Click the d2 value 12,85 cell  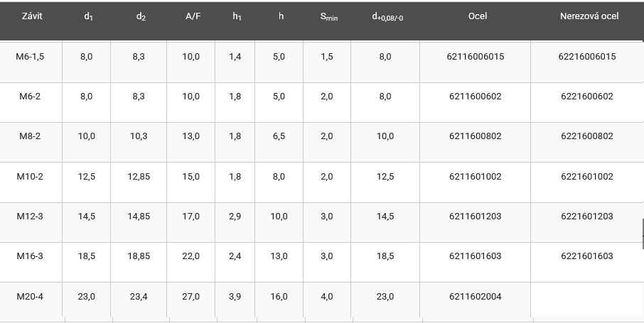point(139,177)
